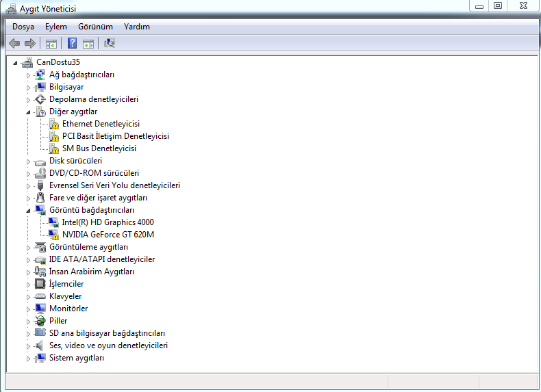Click the Intel(R) HD Graphics 4000 icon
541x392 pixels.
[53, 222]
